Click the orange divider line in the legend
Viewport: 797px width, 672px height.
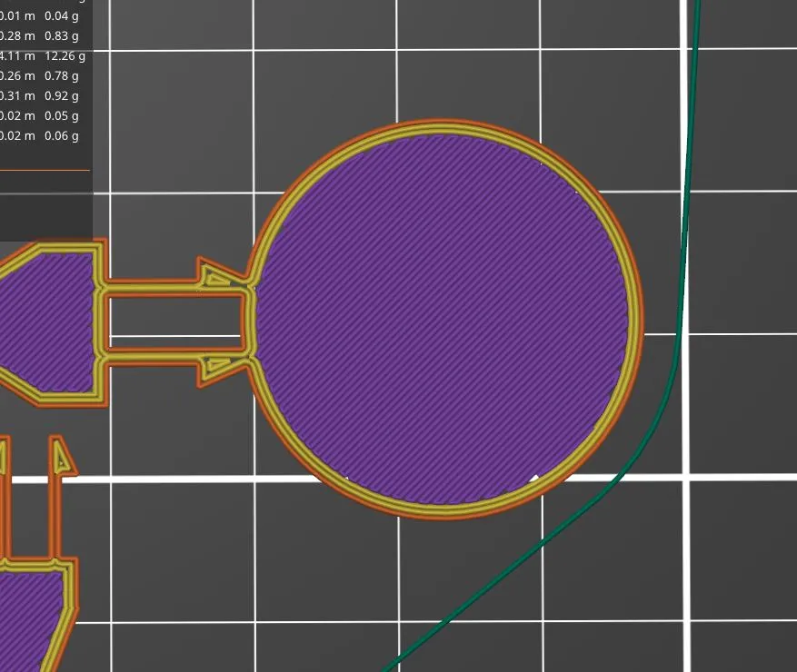[45, 170]
